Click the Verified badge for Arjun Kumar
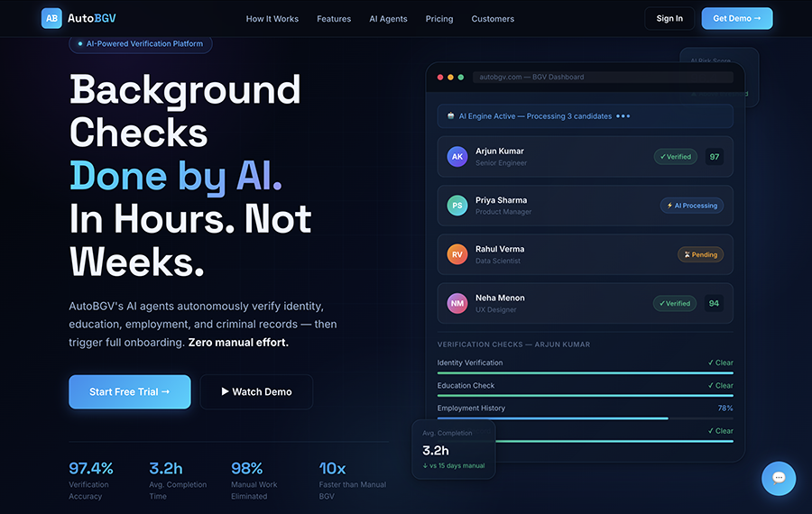This screenshot has height=514, width=812. 675,157
